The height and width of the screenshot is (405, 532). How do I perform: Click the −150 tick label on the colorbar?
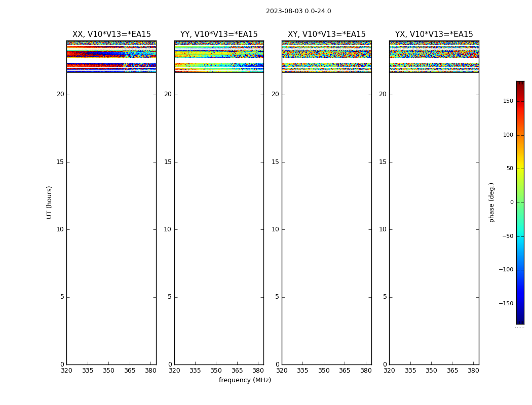506,303
